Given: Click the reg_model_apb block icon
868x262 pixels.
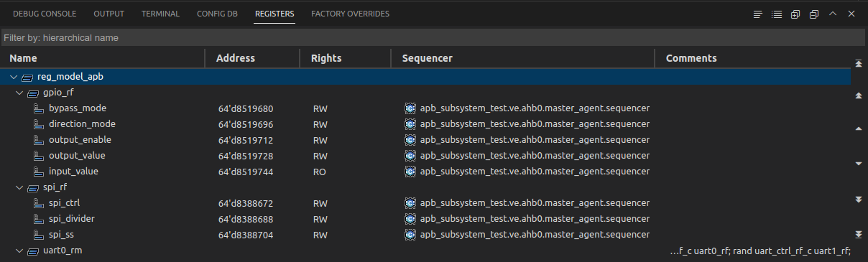Looking at the screenshot, I should coord(27,77).
